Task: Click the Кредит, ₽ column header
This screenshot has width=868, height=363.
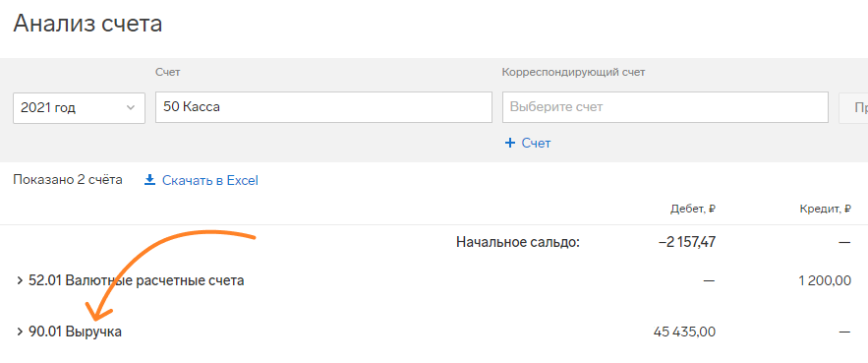Action: click(826, 209)
